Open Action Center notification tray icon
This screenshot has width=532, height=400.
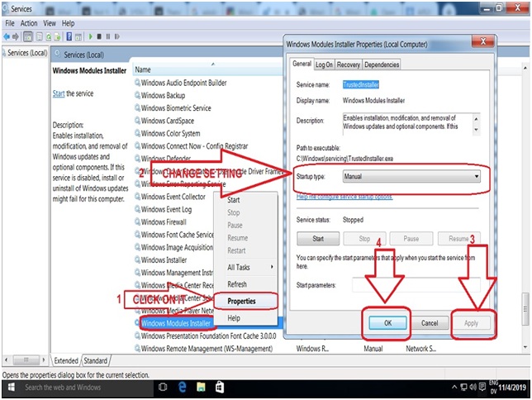pos(482,387)
